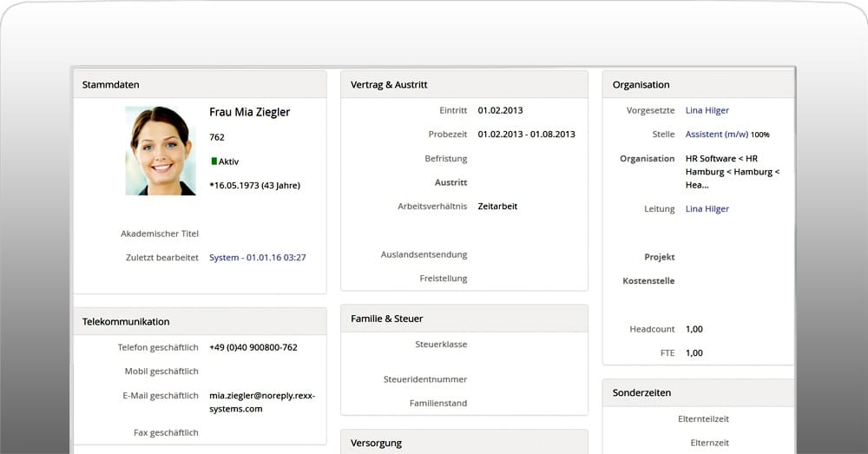Click the Elternteilzeit label

(703, 418)
